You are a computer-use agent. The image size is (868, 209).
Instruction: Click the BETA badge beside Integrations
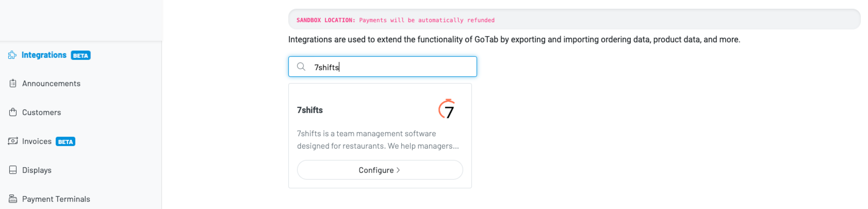pyautogui.click(x=80, y=55)
